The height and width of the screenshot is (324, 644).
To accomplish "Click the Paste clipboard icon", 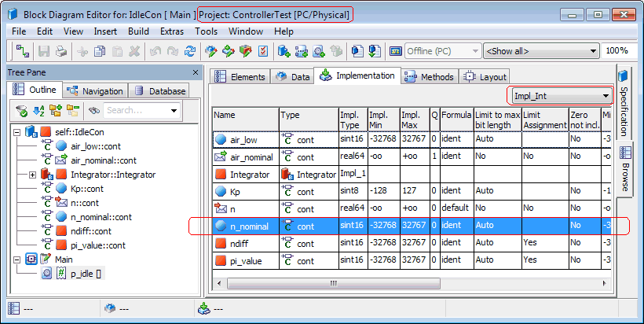I will click(x=117, y=51).
